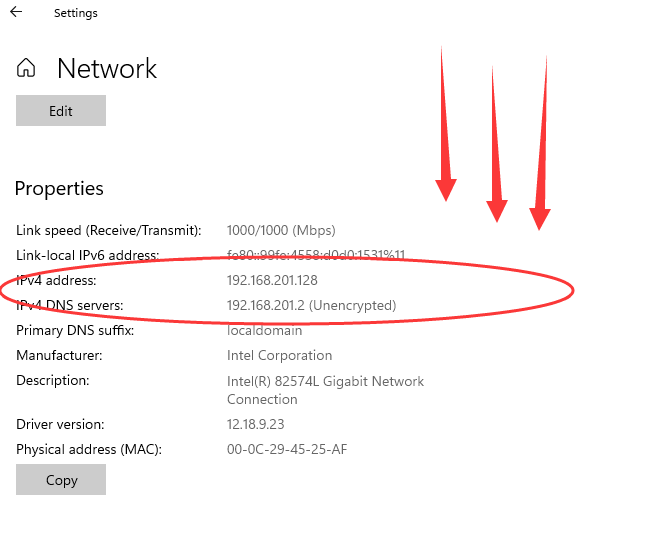Click the Properties section heading
Image resolution: width=648 pixels, height=559 pixels.
click(x=59, y=188)
